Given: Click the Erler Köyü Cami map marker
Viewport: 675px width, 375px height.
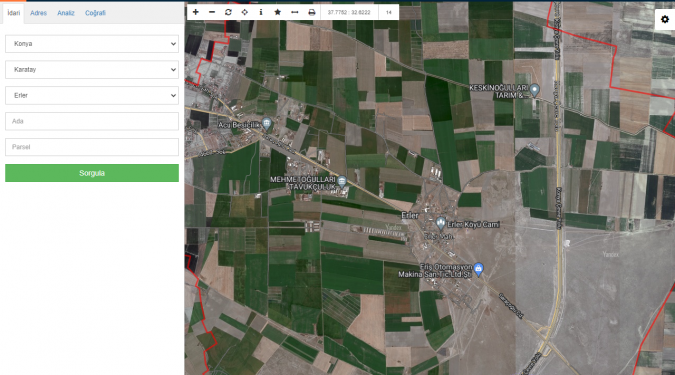Looking at the screenshot, I should 440,223.
